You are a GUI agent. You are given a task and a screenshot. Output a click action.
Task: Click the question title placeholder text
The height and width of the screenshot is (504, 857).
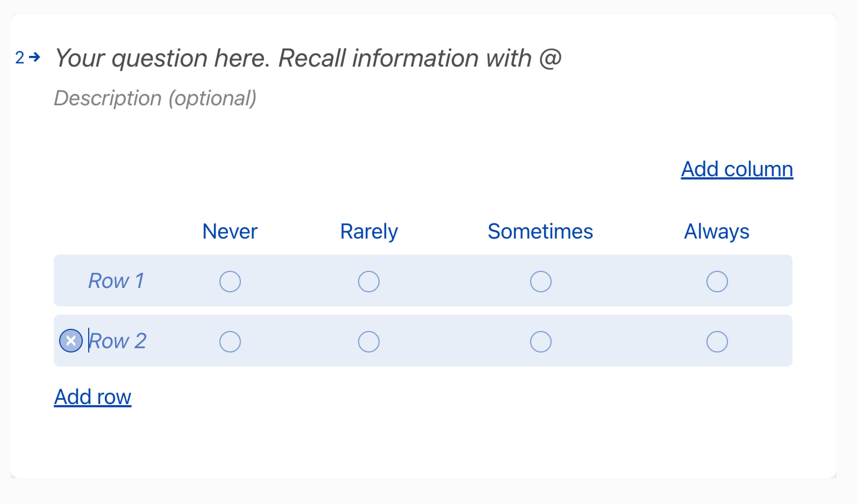pyautogui.click(x=308, y=58)
